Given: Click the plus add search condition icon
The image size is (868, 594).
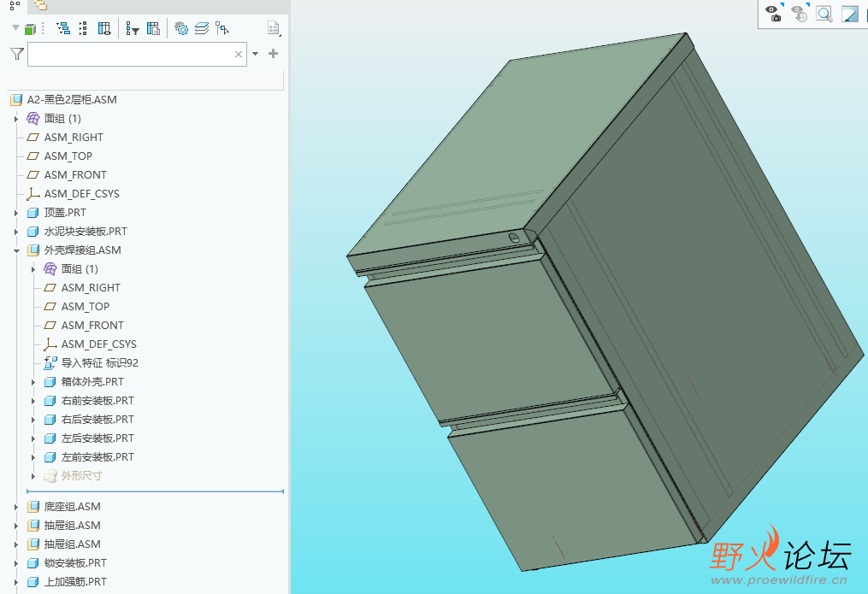Looking at the screenshot, I should (x=273, y=54).
